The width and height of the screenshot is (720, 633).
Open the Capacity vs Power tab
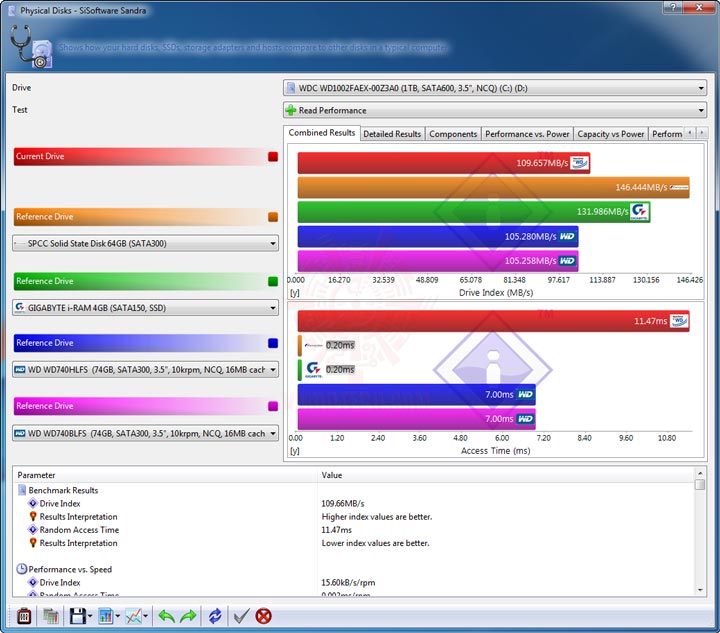click(611, 134)
